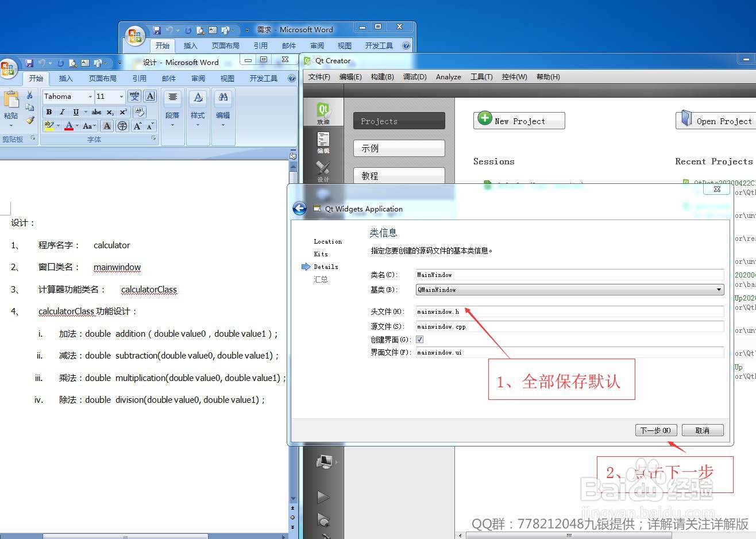Switch to Qt Creator Edit (编辑) mode
The image size is (756, 539).
tap(323, 142)
